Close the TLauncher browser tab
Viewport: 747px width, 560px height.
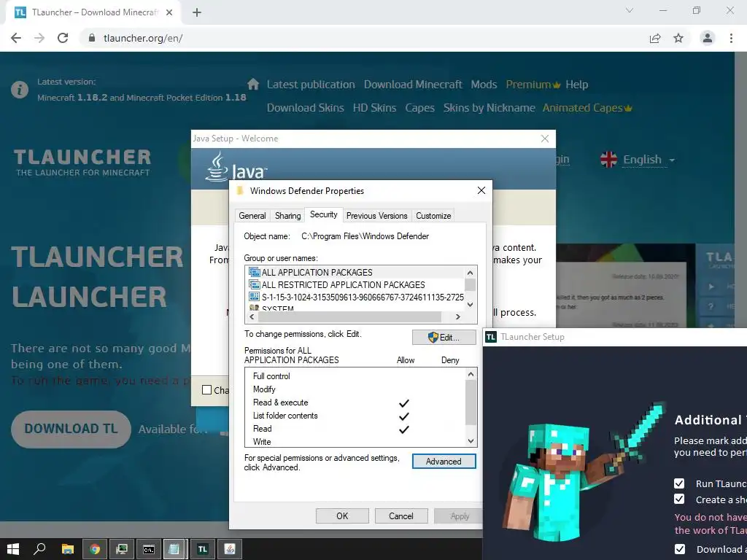pyautogui.click(x=169, y=12)
